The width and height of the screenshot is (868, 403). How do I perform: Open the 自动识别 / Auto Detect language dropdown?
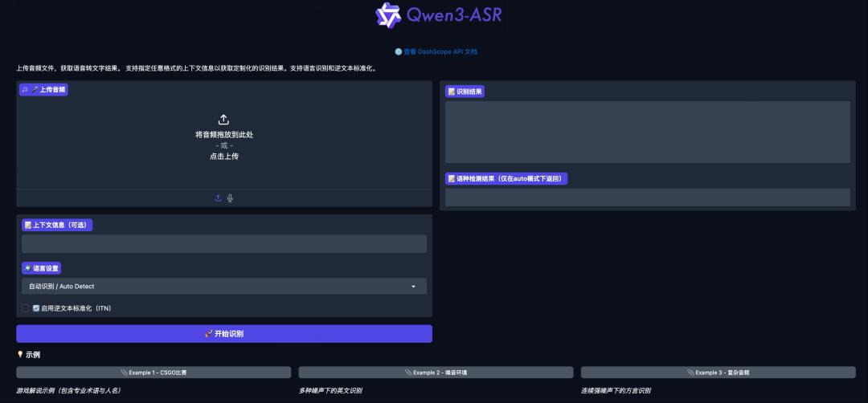point(217,287)
